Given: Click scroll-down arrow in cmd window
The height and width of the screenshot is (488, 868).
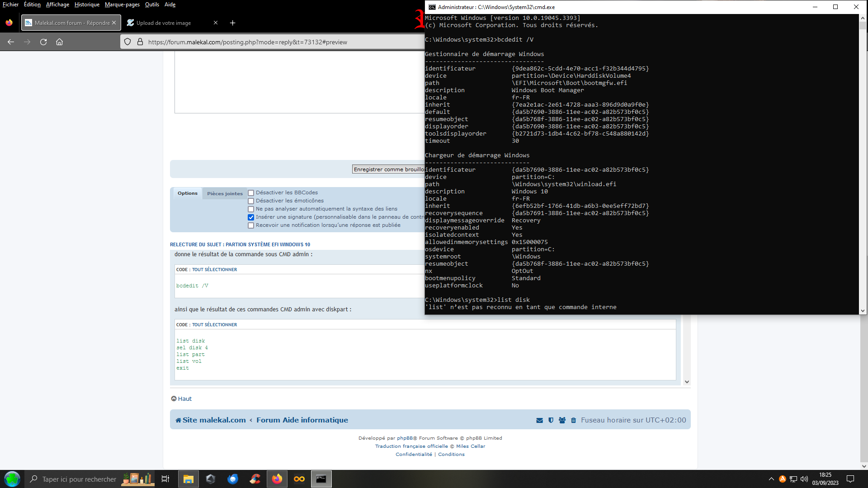Looking at the screenshot, I should point(863,310).
